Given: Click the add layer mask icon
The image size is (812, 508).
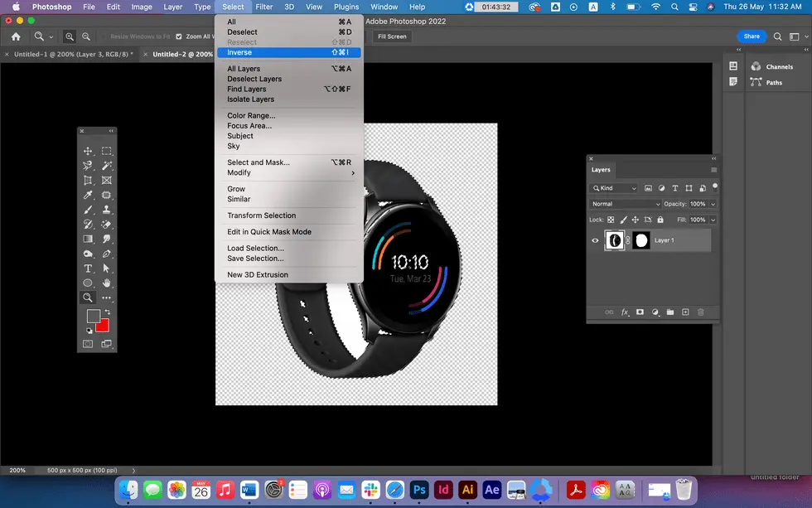Looking at the screenshot, I should 640,312.
